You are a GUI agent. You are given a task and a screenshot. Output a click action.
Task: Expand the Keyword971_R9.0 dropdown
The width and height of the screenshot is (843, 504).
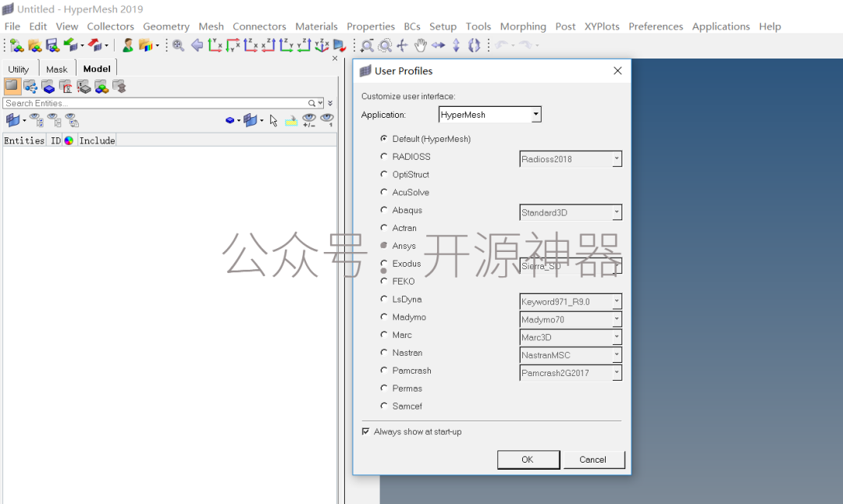[571, 301]
